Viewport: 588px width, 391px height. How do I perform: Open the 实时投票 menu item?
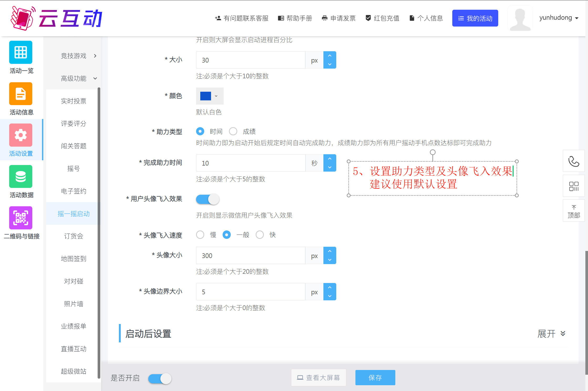click(73, 101)
